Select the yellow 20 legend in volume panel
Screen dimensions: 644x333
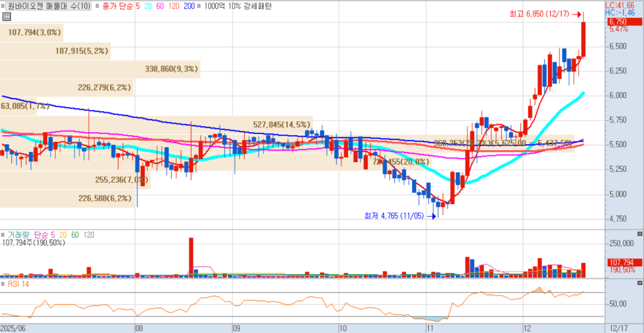(x=63, y=235)
